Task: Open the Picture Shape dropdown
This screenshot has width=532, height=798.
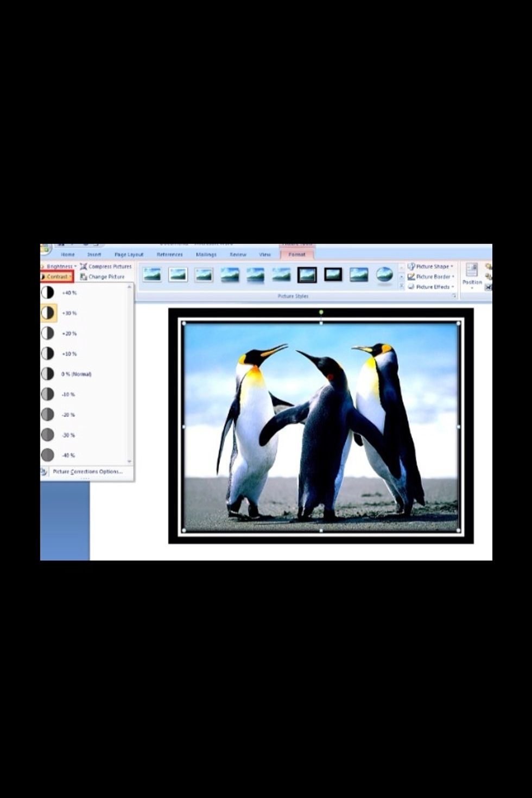Action: coord(433,267)
